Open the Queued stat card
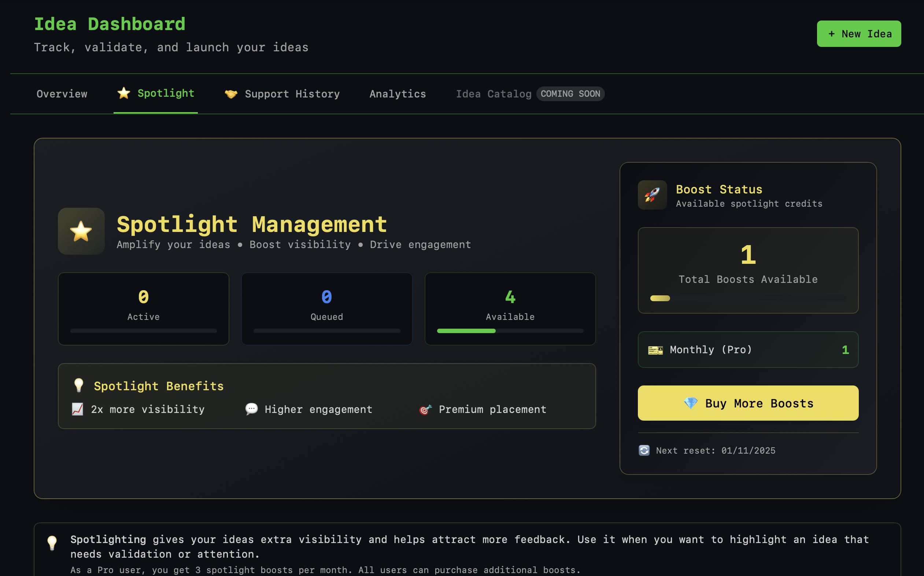Image resolution: width=924 pixels, height=576 pixels. [326, 309]
